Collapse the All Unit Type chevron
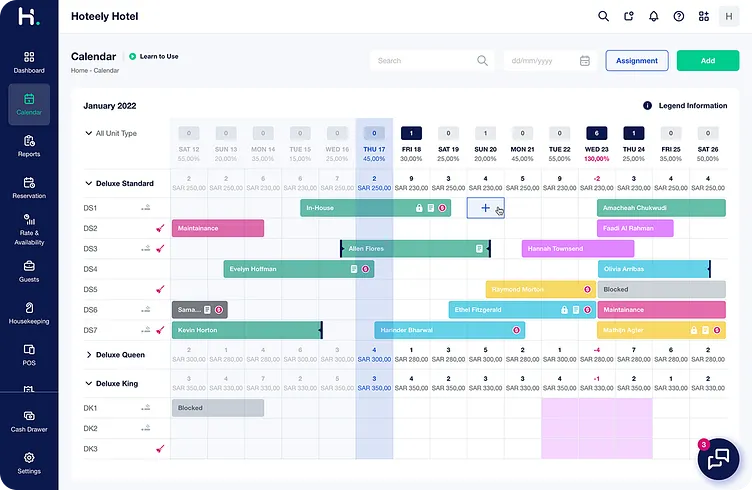Screen dimensions: 752x490 pyautogui.click(x=88, y=133)
